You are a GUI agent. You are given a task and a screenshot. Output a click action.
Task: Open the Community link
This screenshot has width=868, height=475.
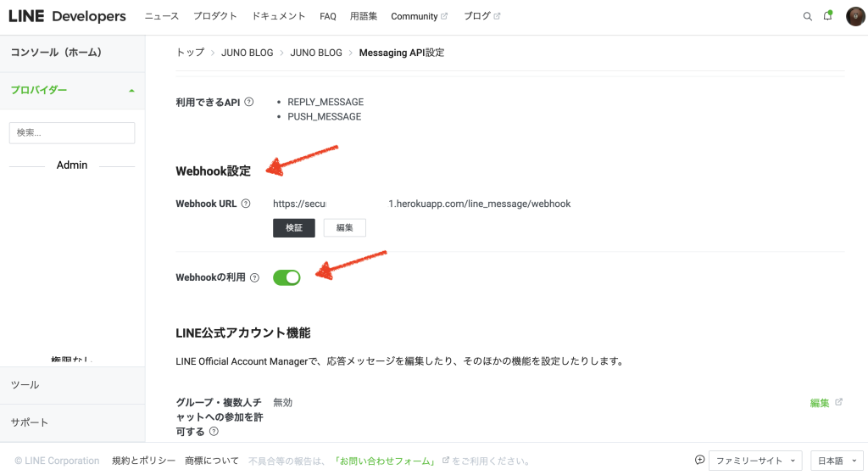(x=414, y=17)
